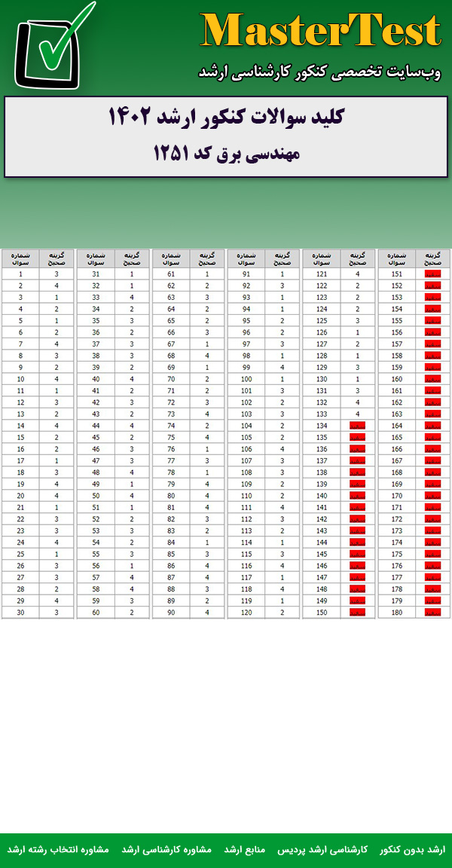Click the question number 91 cell

pyautogui.click(x=246, y=274)
